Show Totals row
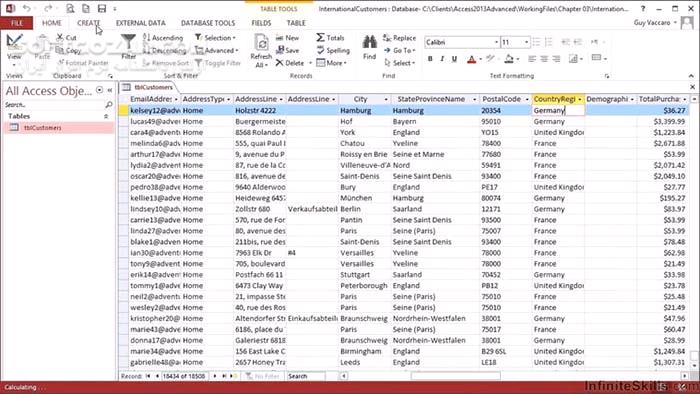 pyautogui.click(x=330, y=38)
